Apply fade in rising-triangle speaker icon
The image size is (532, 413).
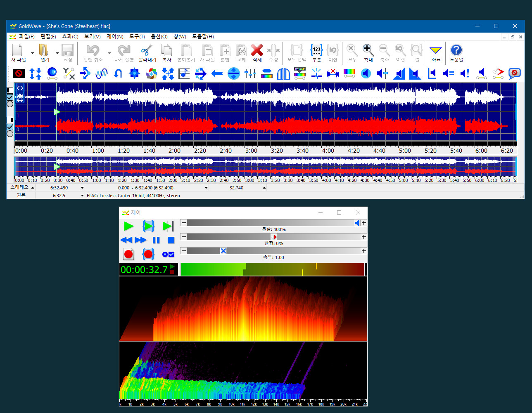click(399, 74)
